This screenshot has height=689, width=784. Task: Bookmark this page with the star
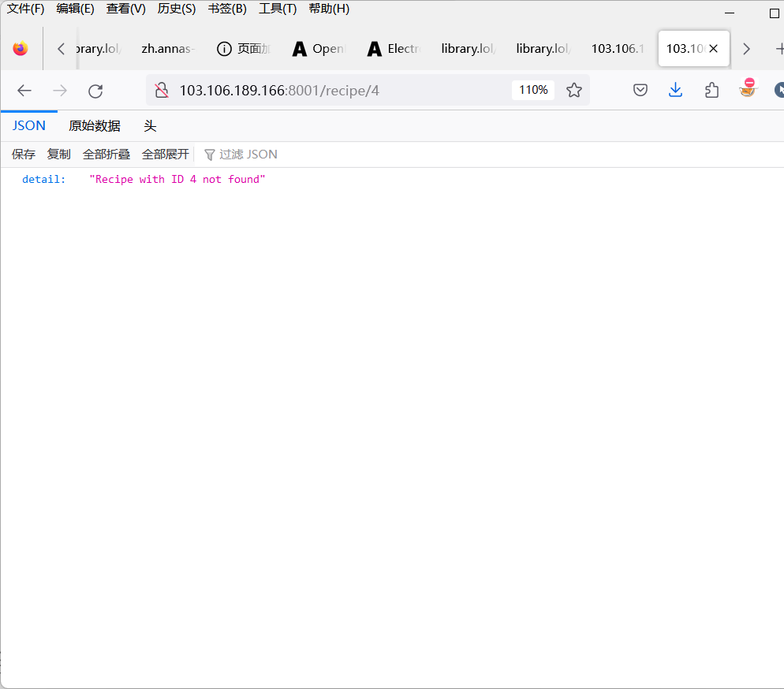(x=574, y=91)
